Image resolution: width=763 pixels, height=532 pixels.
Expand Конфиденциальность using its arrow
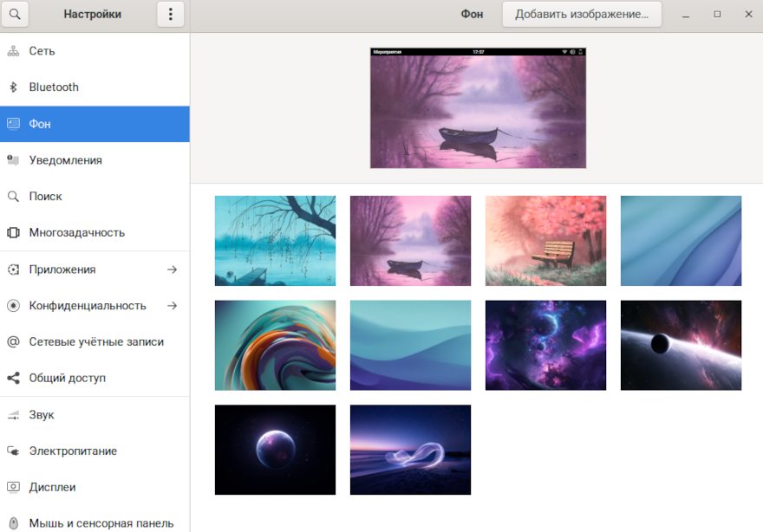172,306
